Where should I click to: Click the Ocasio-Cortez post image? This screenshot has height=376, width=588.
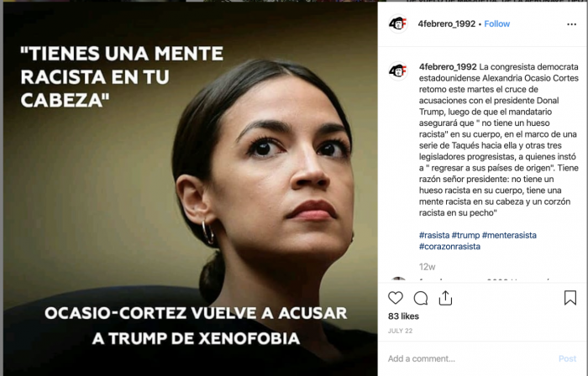tap(190, 189)
